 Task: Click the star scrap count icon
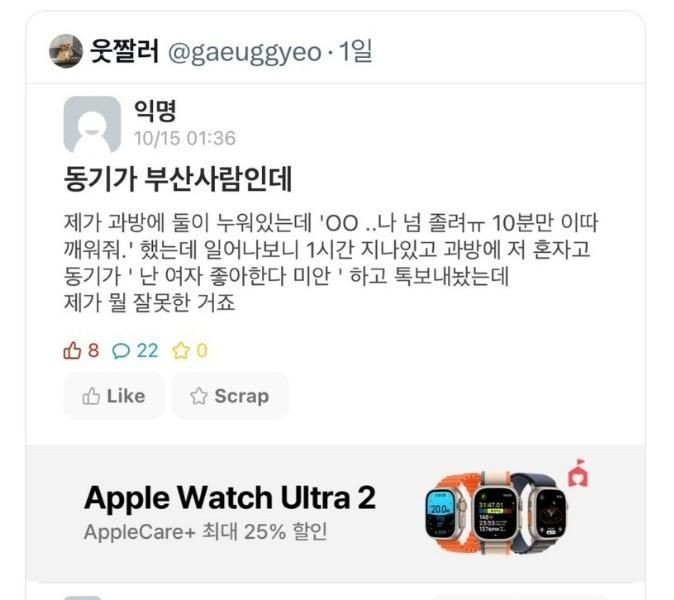tap(181, 351)
